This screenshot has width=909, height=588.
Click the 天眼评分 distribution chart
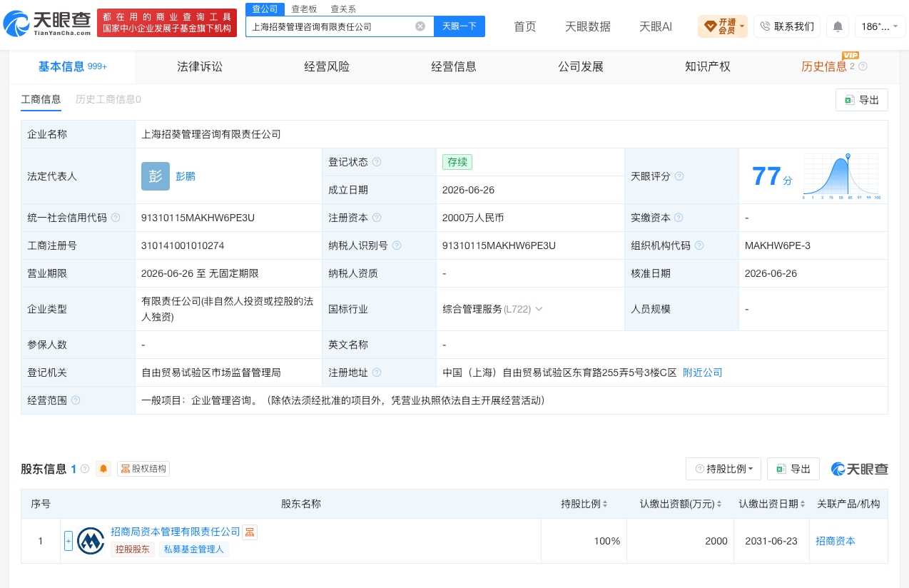[841, 176]
